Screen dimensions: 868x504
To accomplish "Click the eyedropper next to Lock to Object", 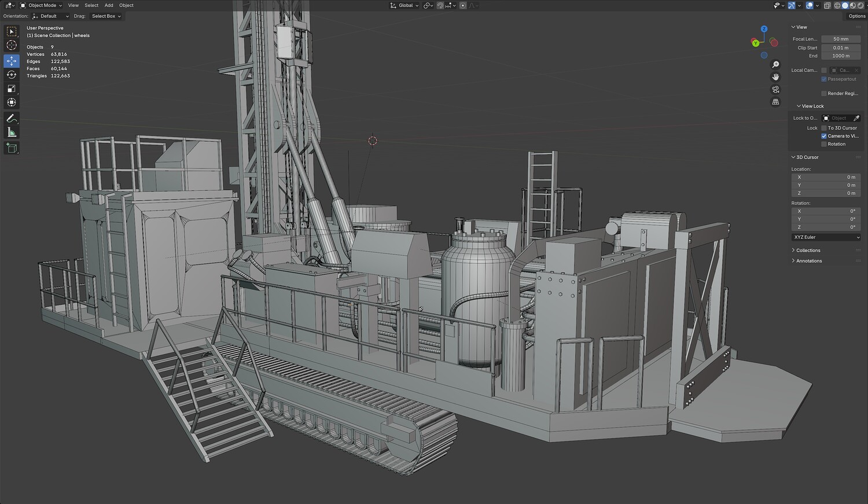I will tap(856, 118).
